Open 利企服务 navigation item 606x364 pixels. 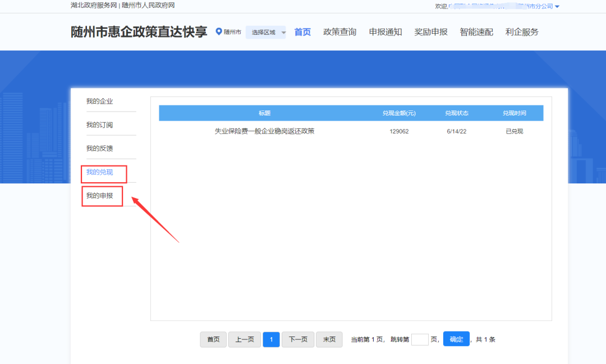[x=522, y=32]
